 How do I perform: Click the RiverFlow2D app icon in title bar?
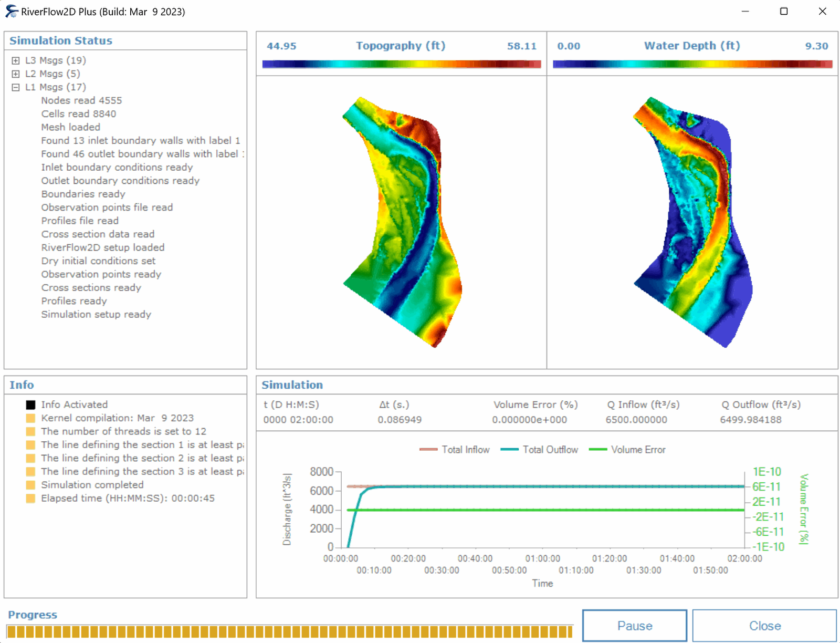click(12, 12)
